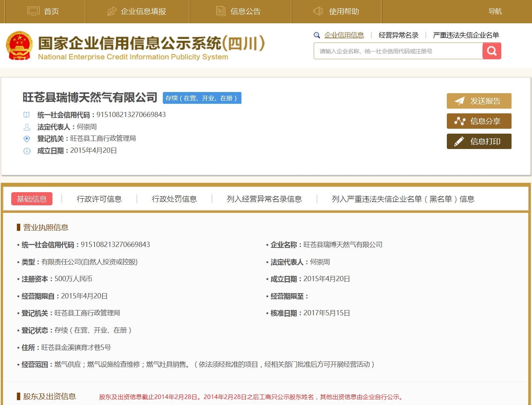
Task: Switch to 基础信息 tab
Action: 32,199
